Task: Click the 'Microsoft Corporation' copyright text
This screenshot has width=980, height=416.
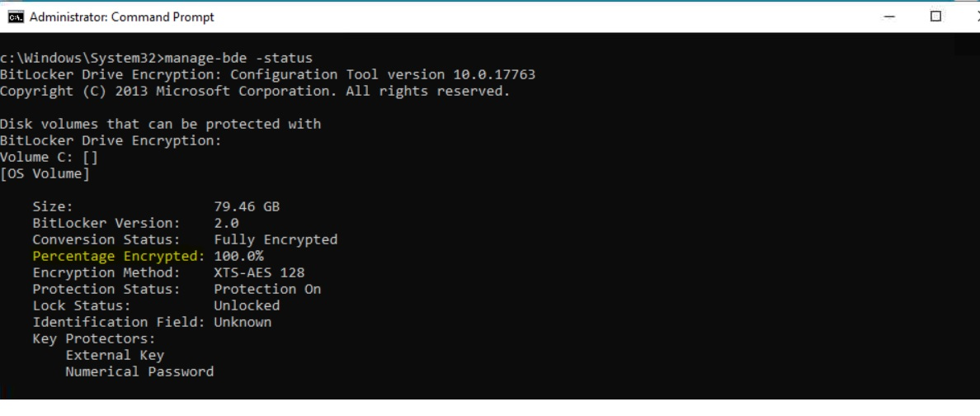Action: (x=243, y=91)
